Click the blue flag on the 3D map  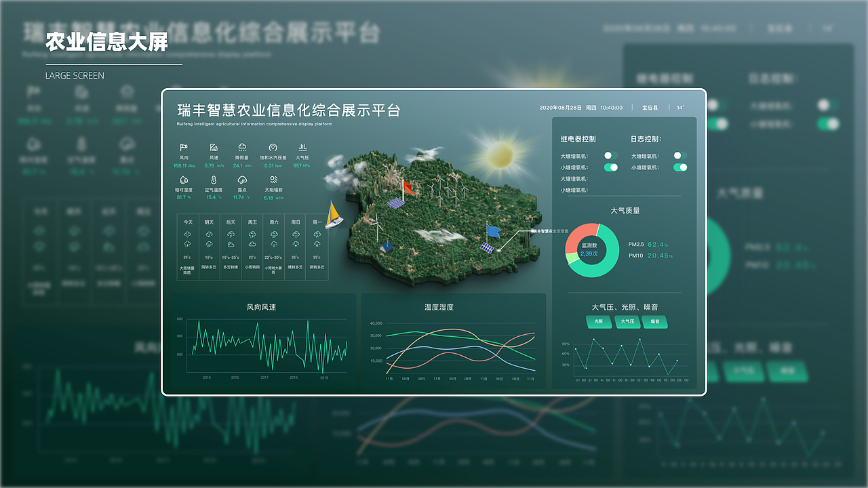point(493,231)
